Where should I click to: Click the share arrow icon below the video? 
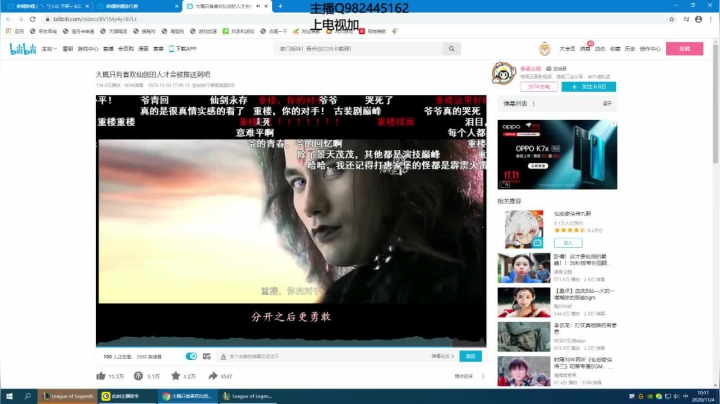click(x=213, y=376)
